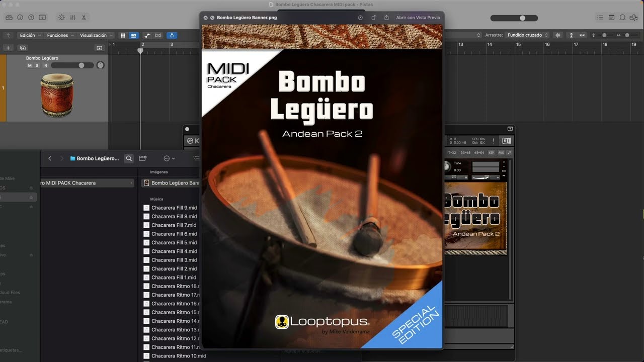Open the mixer faders icon

point(72,17)
